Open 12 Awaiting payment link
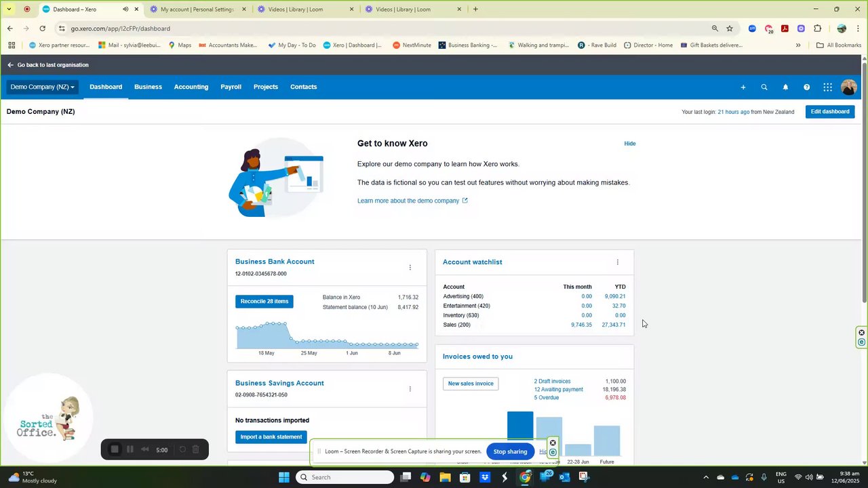 click(558, 390)
